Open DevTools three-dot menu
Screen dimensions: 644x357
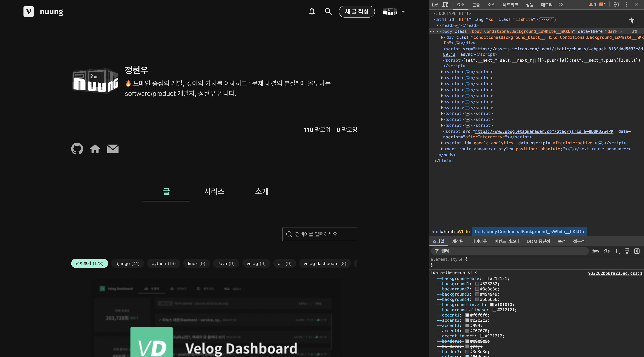(x=627, y=4)
